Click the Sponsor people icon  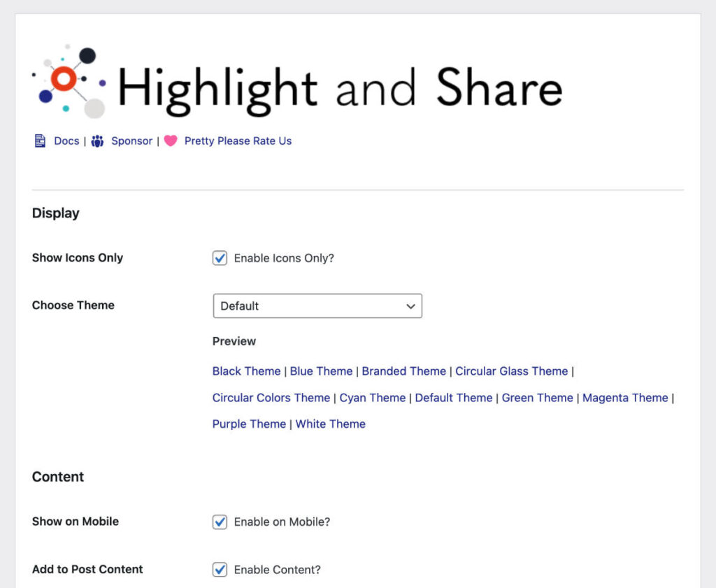pos(97,141)
